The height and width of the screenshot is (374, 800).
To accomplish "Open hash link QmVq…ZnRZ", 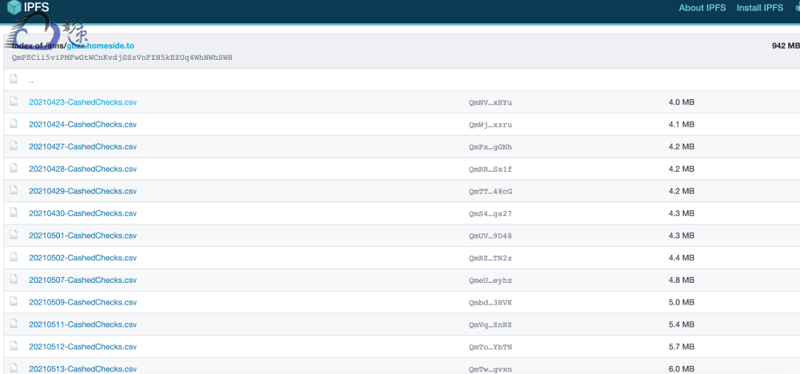I will click(490, 325).
